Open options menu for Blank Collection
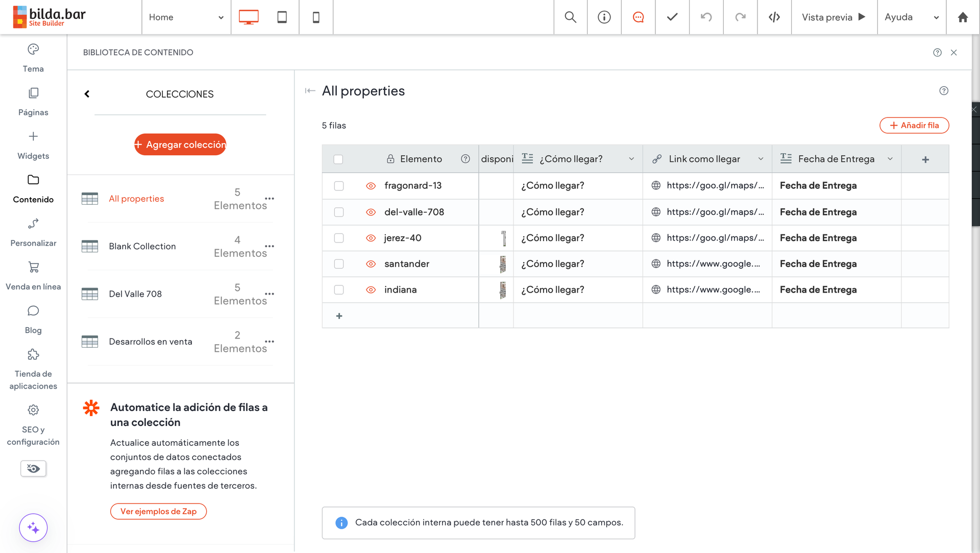The width and height of the screenshot is (980, 553). click(269, 246)
